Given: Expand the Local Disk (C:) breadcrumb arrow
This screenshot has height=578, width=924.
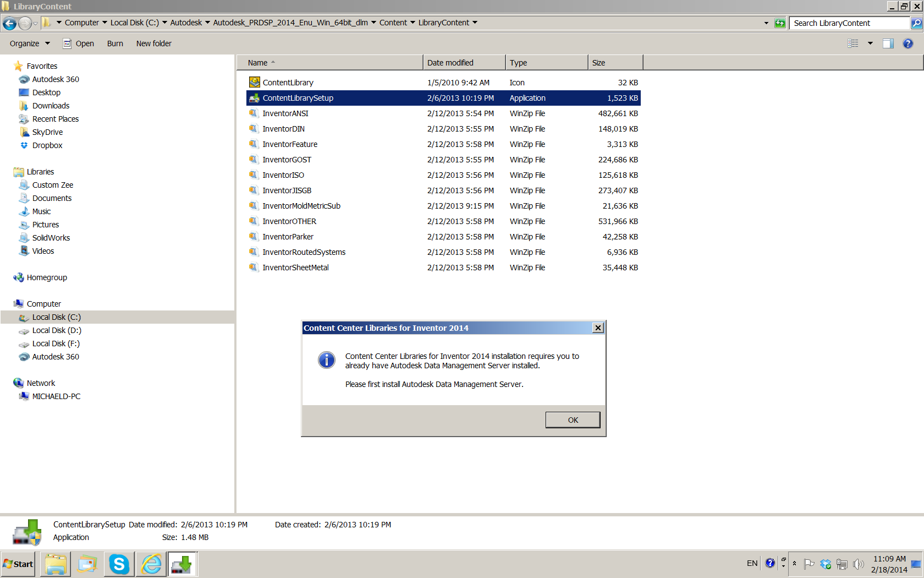Looking at the screenshot, I should 164,23.
